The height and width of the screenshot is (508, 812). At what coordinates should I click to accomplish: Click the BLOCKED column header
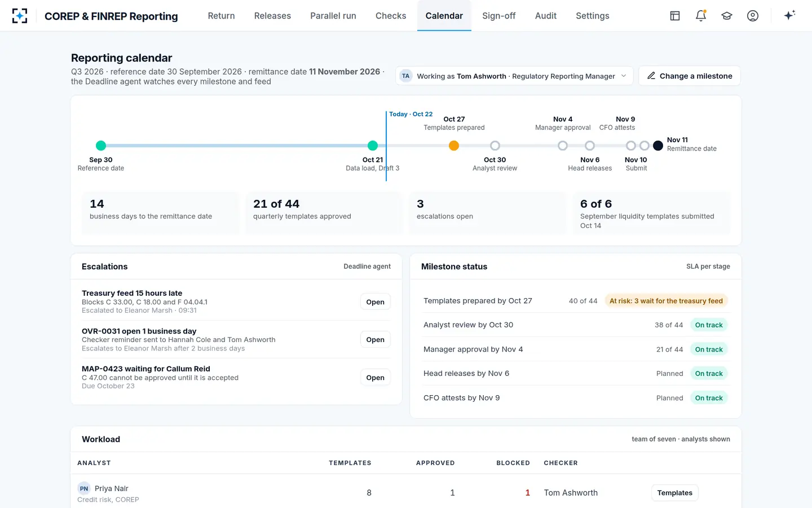(513, 463)
